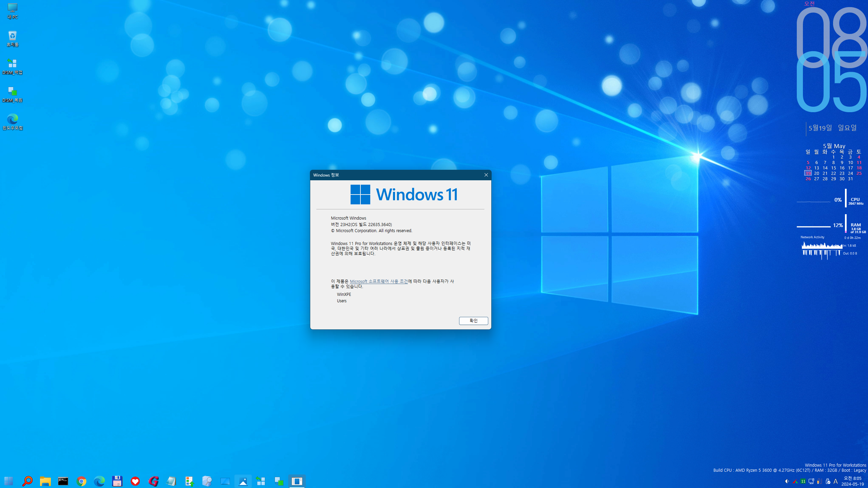Click day 25 in the calendar widget

click(x=859, y=173)
